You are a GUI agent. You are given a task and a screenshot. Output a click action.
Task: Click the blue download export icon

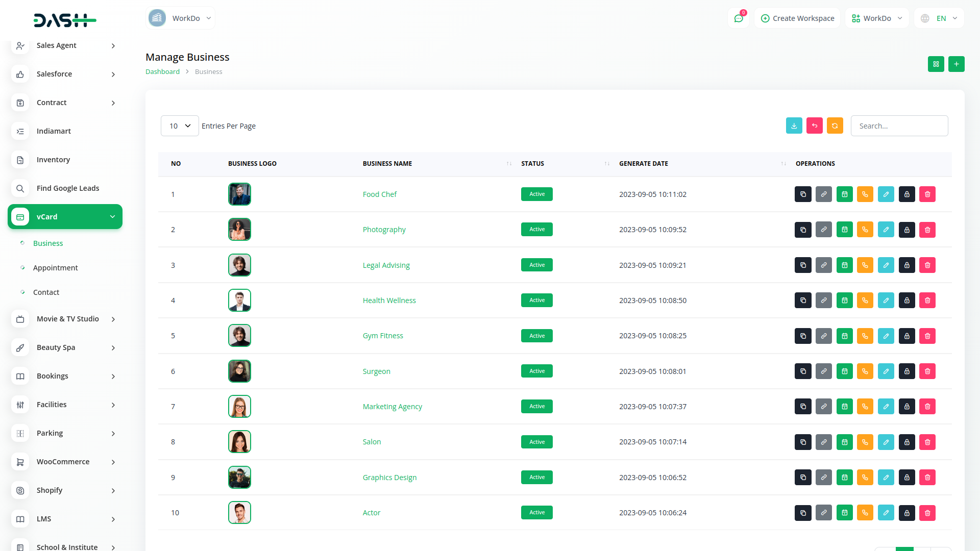[794, 126]
